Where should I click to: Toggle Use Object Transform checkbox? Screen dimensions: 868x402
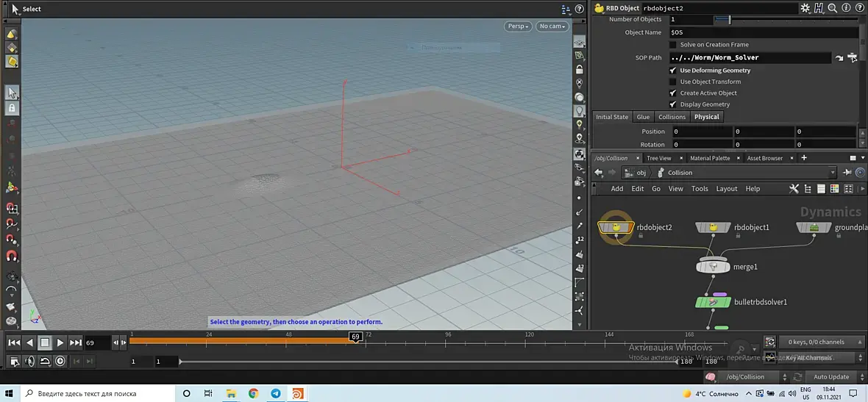672,82
